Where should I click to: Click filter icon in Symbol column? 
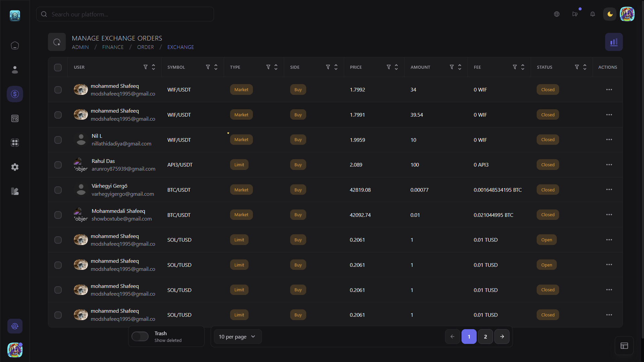[x=208, y=67]
